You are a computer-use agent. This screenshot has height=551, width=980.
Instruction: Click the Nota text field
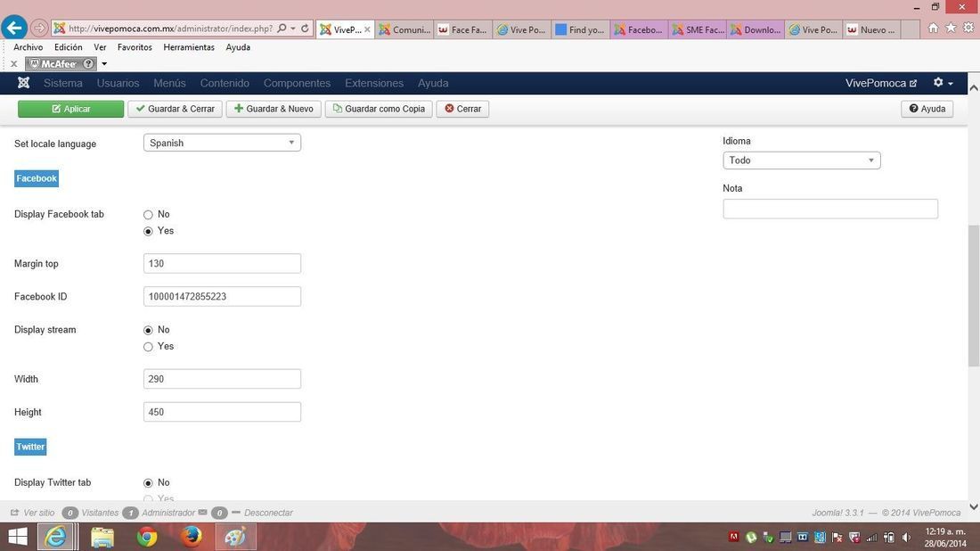click(x=830, y=209)
